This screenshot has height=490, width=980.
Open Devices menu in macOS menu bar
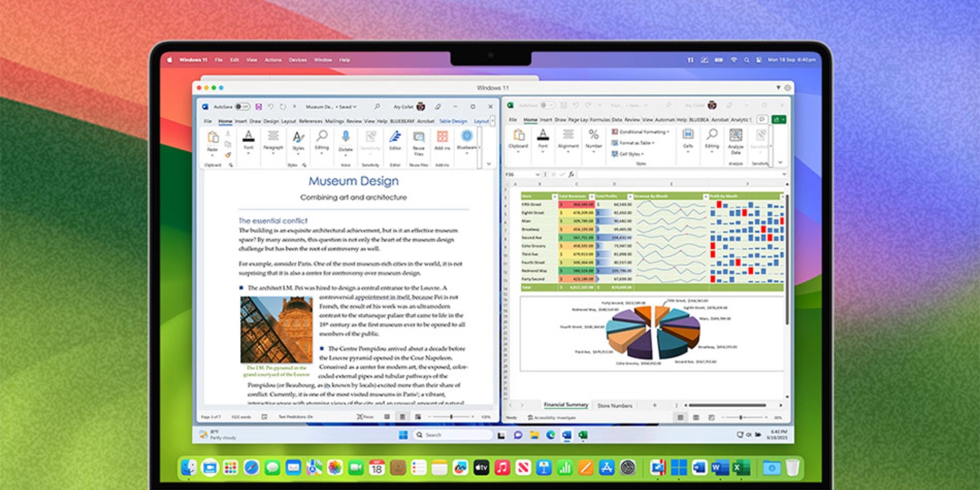coord(297,60)
